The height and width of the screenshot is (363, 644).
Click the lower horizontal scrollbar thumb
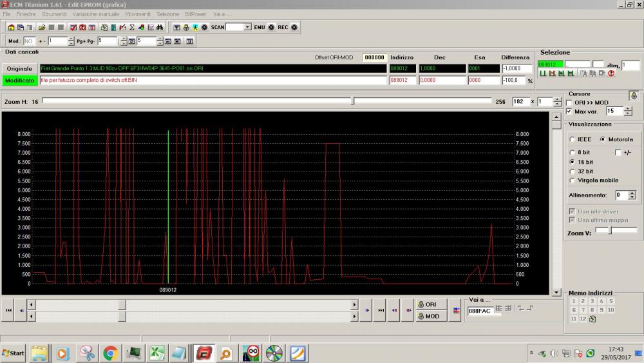click(122, 316)
